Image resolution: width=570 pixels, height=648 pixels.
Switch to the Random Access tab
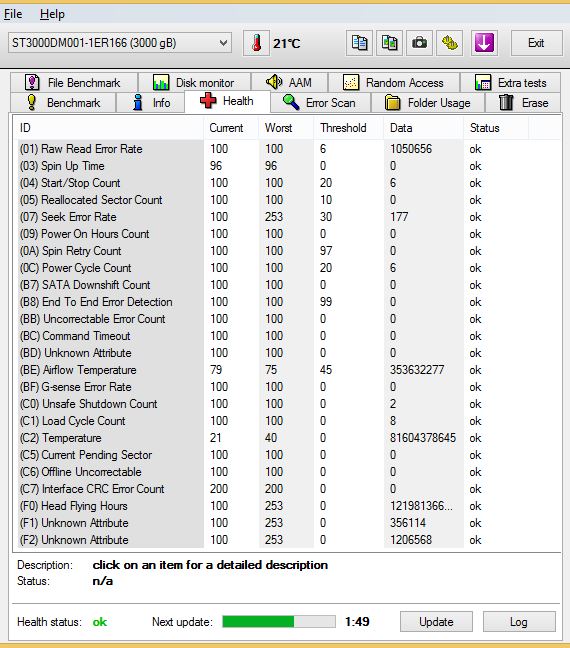(x=394, y=82)
